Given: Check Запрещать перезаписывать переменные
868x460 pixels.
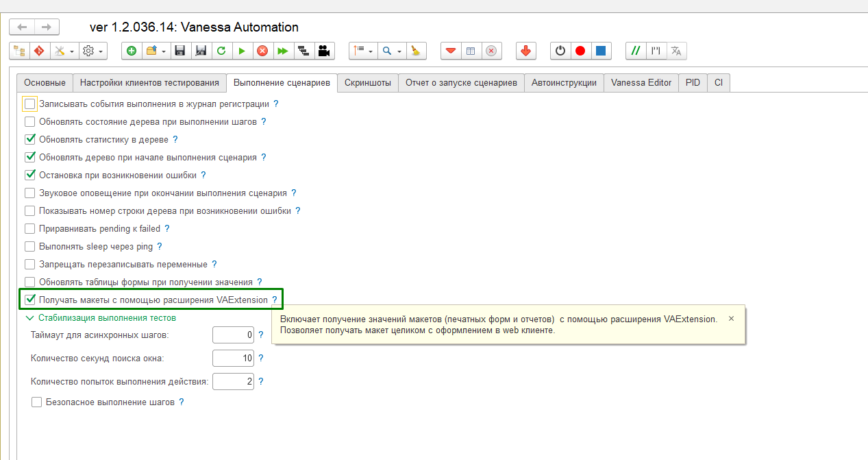Looking at the screenshot, I should click(x=29, y=264).
